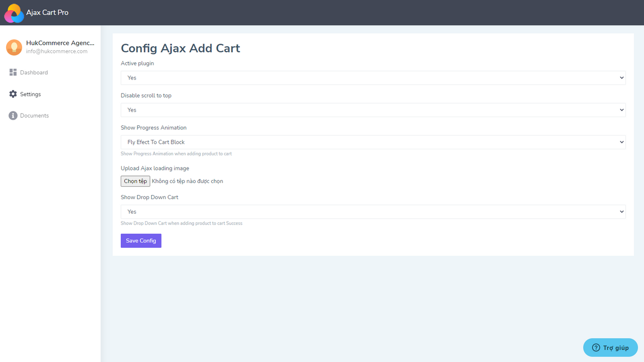The image size is (644, 362).
Task: Open Settings via the gear icon
Action: (x=13, y=94)
